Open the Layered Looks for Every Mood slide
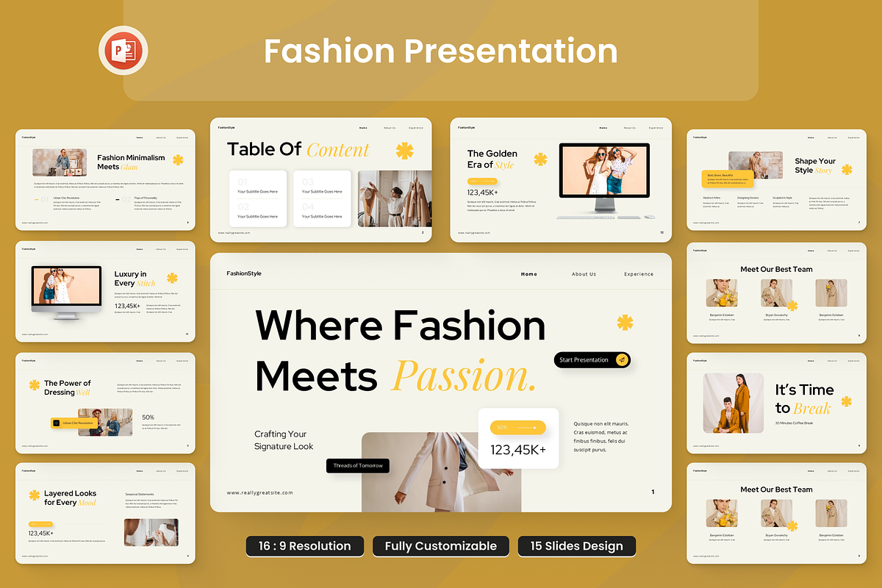The image size is (882, 588). click(106, 513)
